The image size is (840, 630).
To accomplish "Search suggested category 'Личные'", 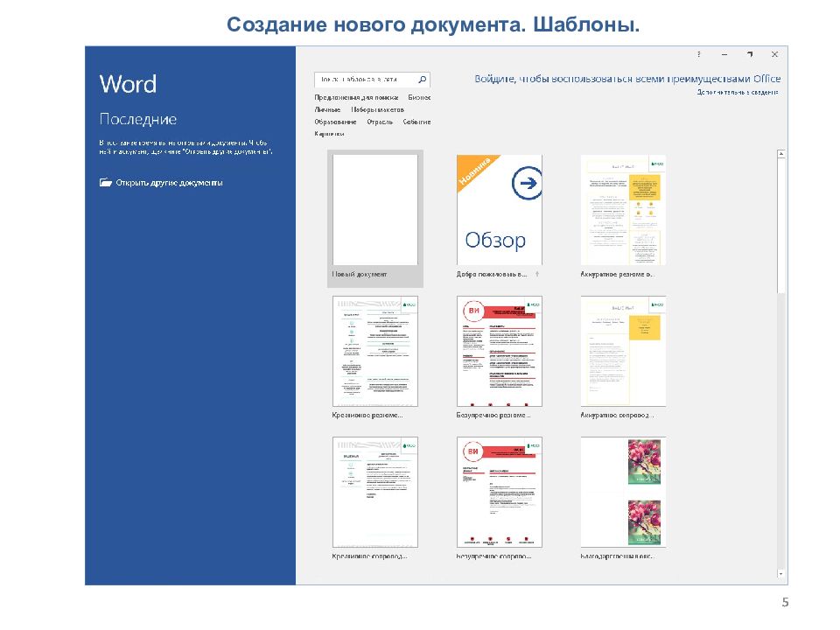I will (x=327, y=110).
